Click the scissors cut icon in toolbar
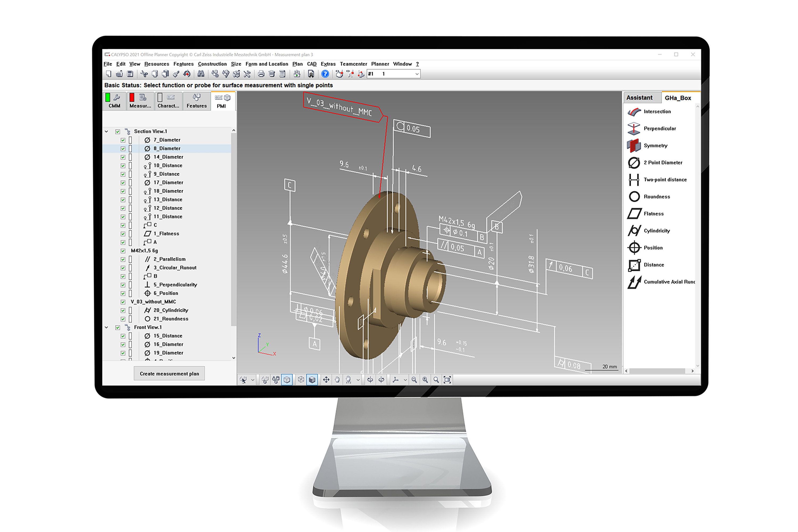Viewport: 798px width, 532px height. [x=144, y=74]
